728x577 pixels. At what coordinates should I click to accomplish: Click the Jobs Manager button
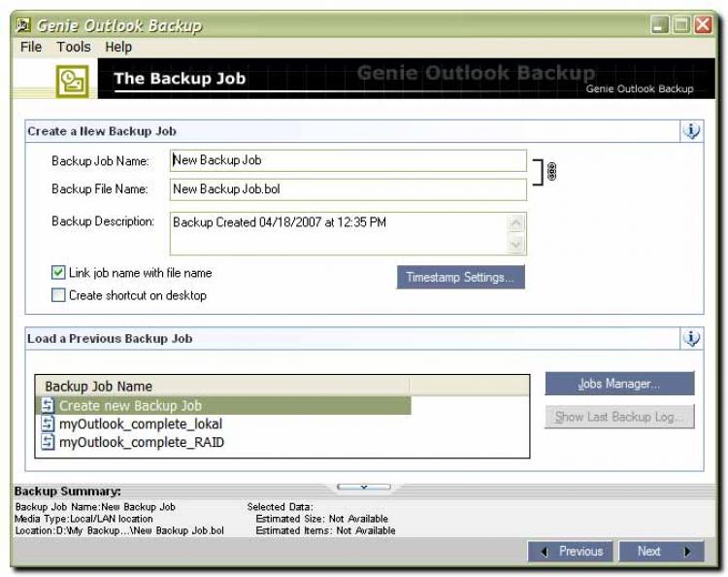pos(619,384)
